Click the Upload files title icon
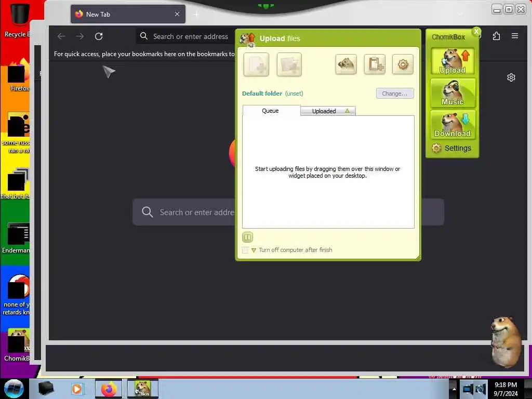Image resolution: width=532 pixels, height=399 pixels. click(x=247, y=39)
